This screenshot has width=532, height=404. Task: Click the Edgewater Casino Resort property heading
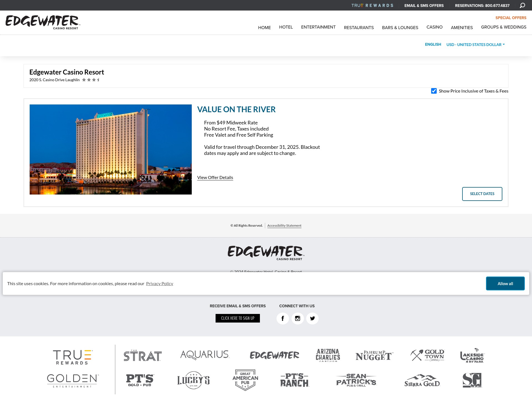coord(67,72)
